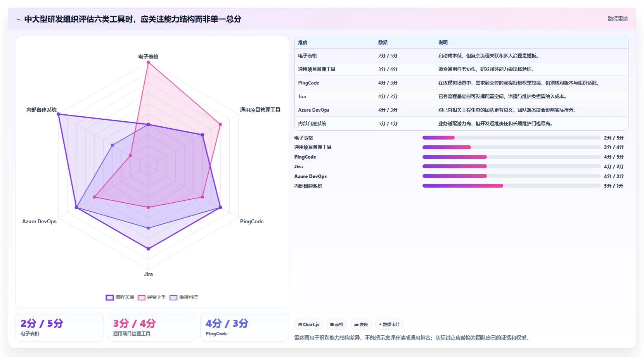The image size is (644, 357).
Task: Select the PingCode table row cell
Action: [x=309, y=83]
